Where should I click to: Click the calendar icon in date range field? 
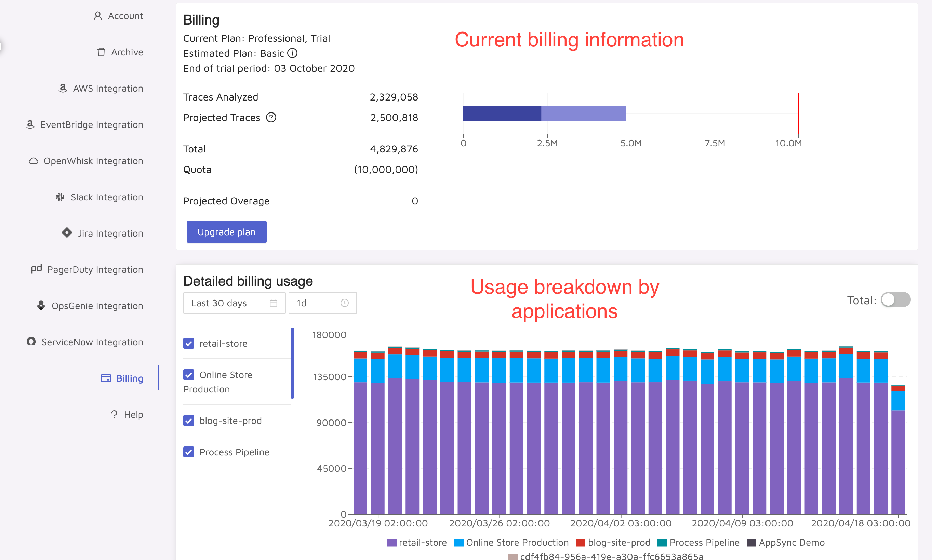tap(274, 303)
